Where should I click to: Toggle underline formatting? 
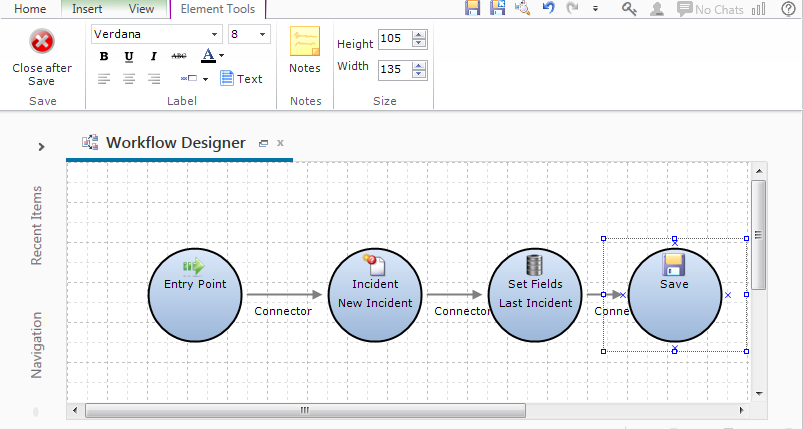tap(129, 56)
